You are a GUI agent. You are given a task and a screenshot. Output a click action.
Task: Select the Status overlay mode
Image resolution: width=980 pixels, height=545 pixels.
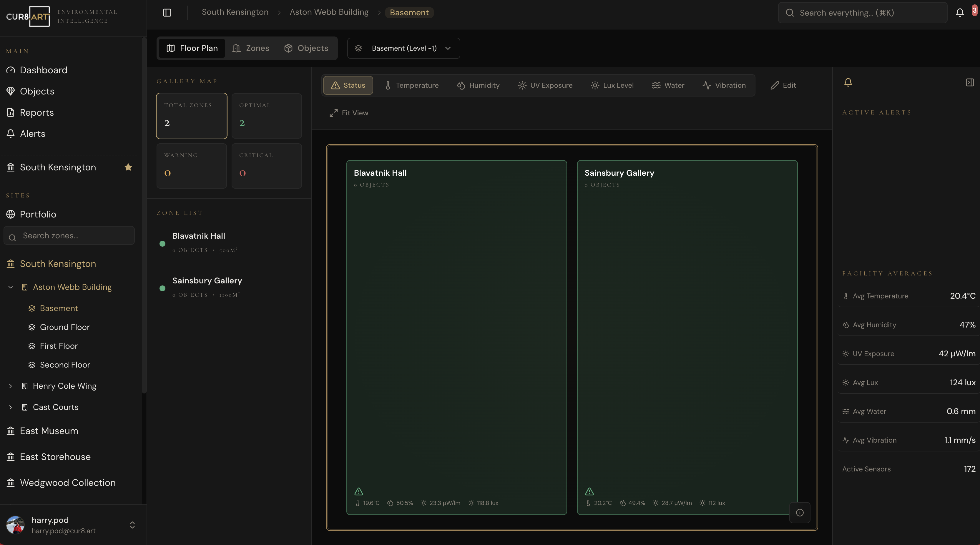pos(348,85)
